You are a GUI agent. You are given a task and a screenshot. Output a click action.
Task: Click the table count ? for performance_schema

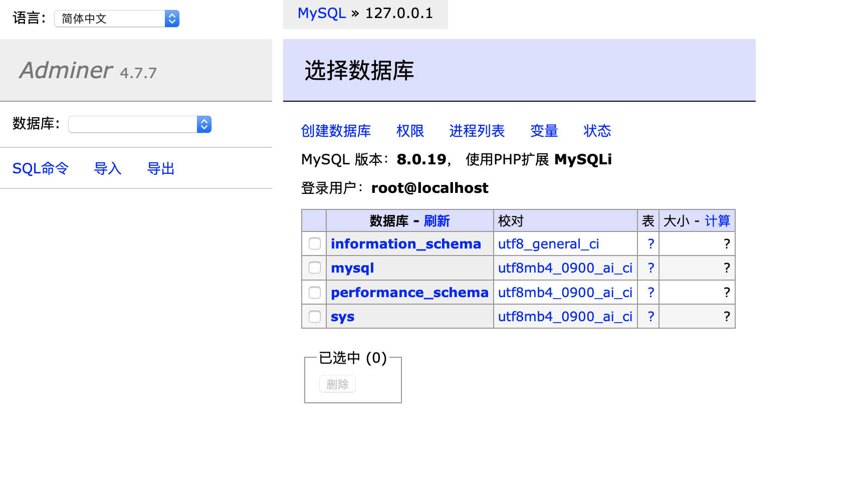[650, 292]
